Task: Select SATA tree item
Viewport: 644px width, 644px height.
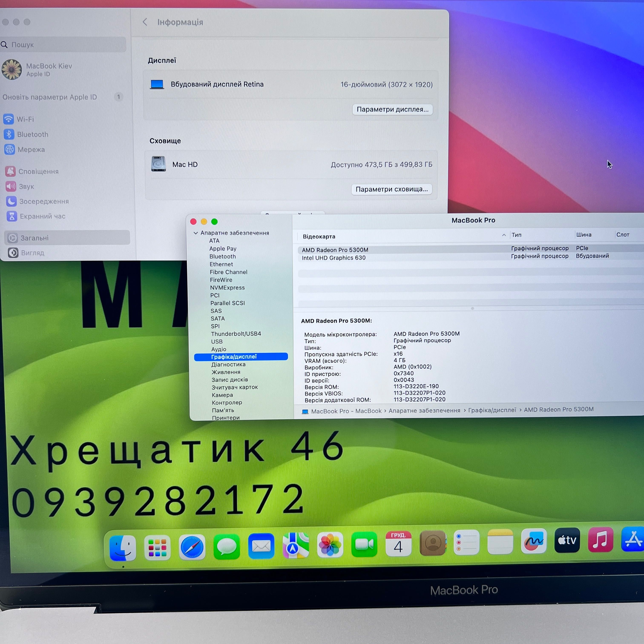Action: [x=218, y=319]
